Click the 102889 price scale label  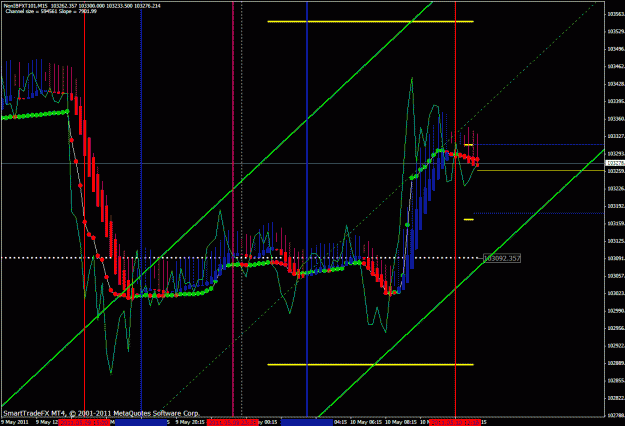tap(615, 363)
